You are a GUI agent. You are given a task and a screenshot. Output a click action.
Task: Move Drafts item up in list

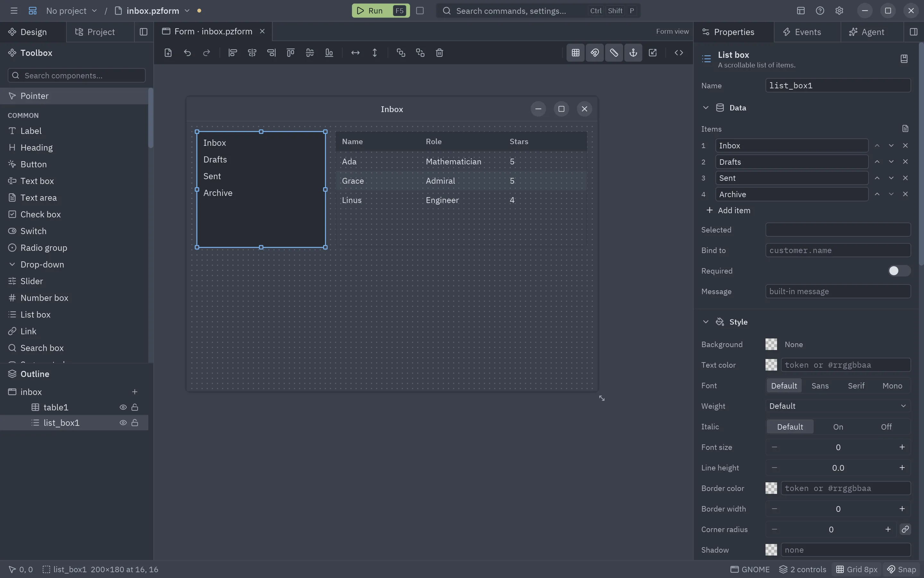point(877,162)
